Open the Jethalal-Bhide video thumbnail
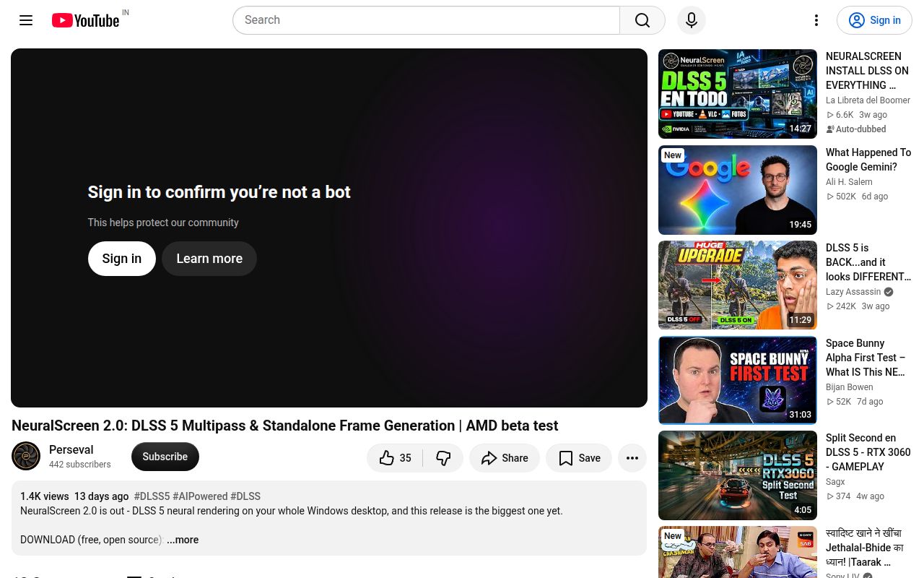Screen dimensions: 924x578 click(738, 552)
